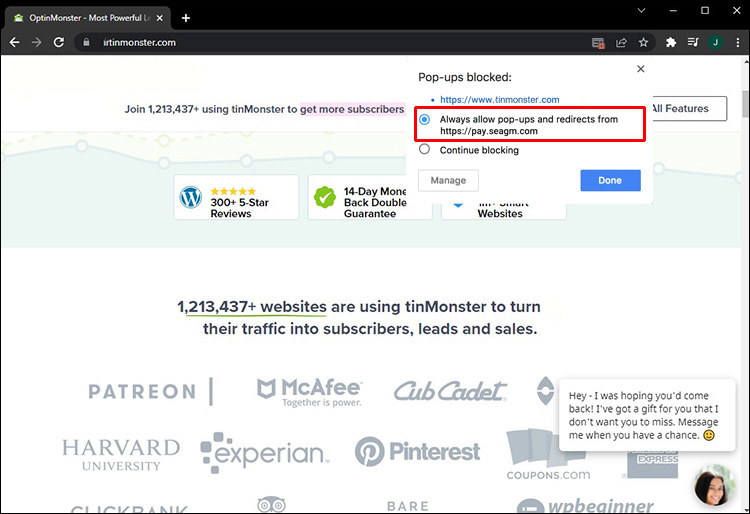
Task: Open the profile avatar J
Action: pyautogui.click(x=716, y=43)
